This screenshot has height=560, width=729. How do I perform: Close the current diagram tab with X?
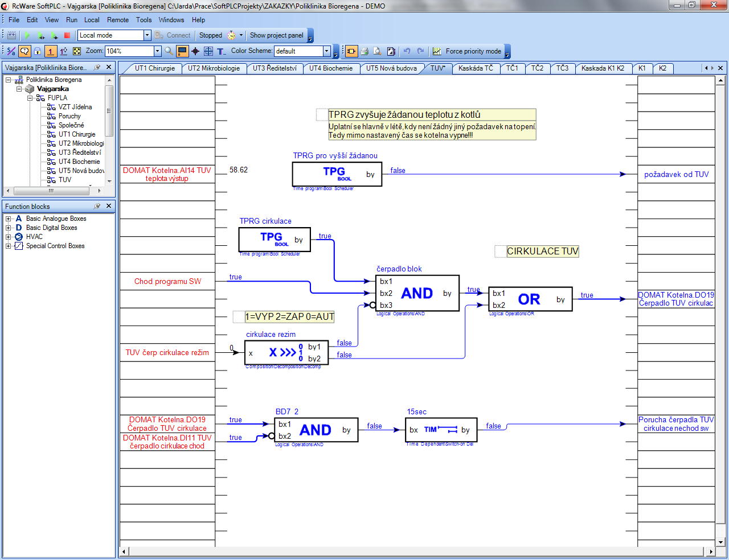click(720, 68)
